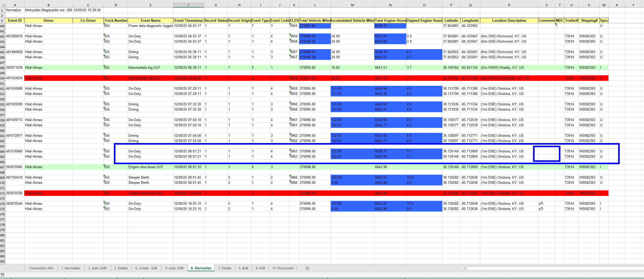Click Event ID cell '481484856'
644x279 pixels.
15,52
